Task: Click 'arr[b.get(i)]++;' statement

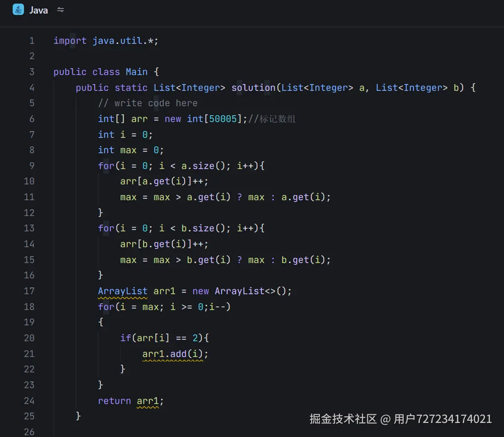Action: pyautogui.click(x=164, y=244)
